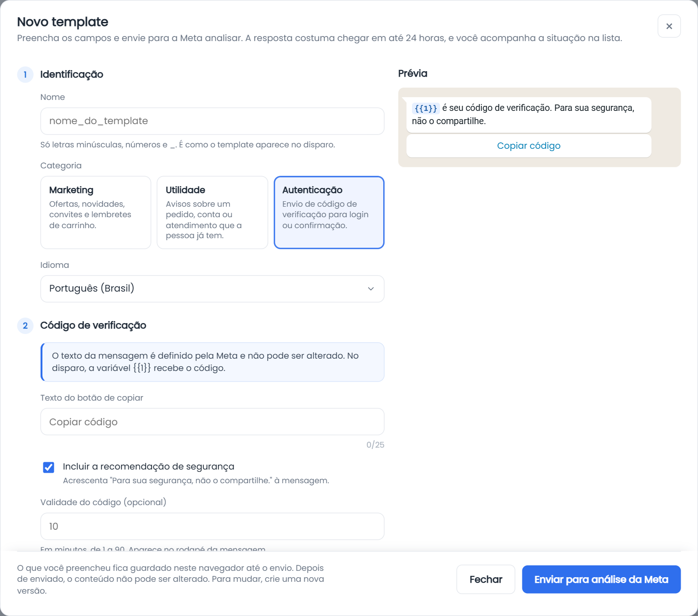Click the step 1 Identificação badge
The image size is (698, 616).
click(x=25, y=74)
